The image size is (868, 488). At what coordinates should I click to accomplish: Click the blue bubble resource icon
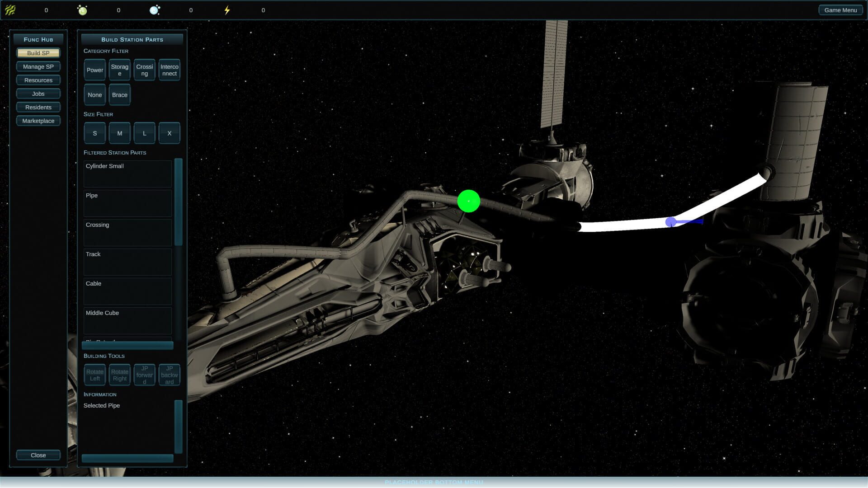[x=155, y=10]
